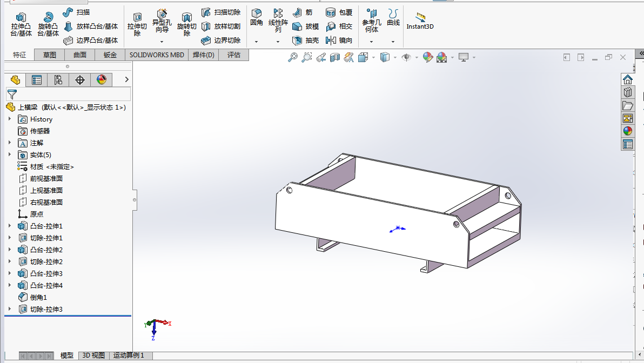Click the 镜向 mirror tool
The image size is (644, 363).
coord(339,40)
